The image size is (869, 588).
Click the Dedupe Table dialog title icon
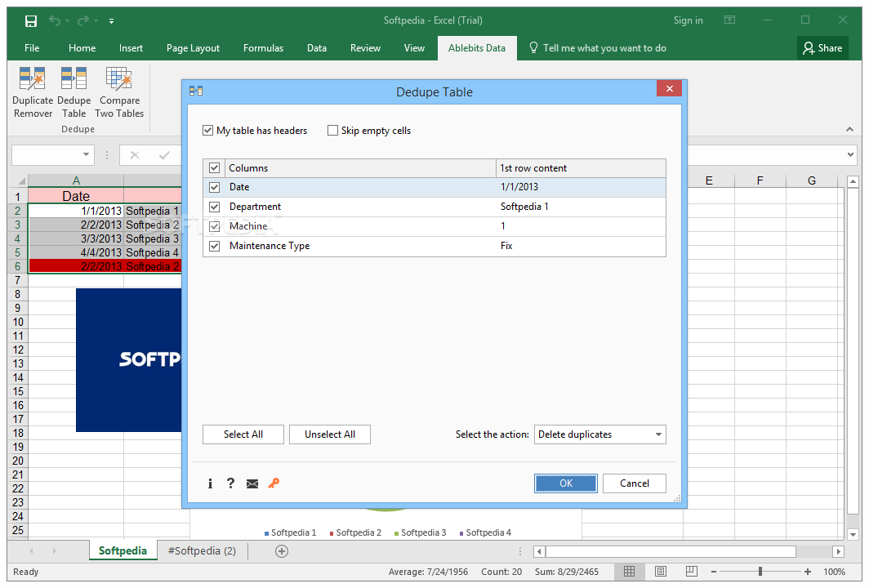click(196, 91)
